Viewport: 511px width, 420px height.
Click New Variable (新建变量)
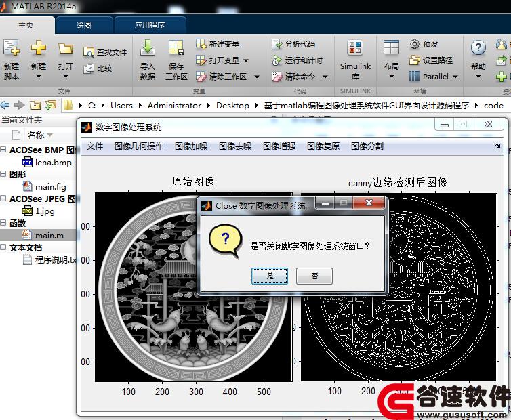click(218, 44)
